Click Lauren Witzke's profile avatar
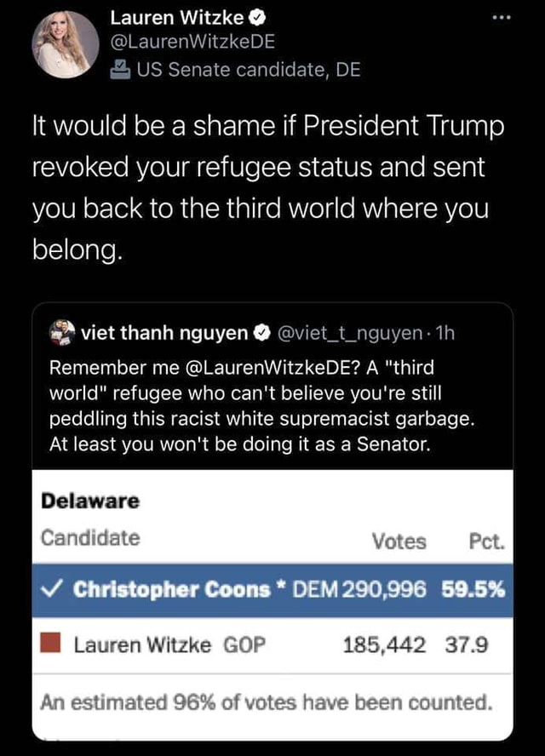The width and height of the screenshot is (545, 756). [66, 44]
